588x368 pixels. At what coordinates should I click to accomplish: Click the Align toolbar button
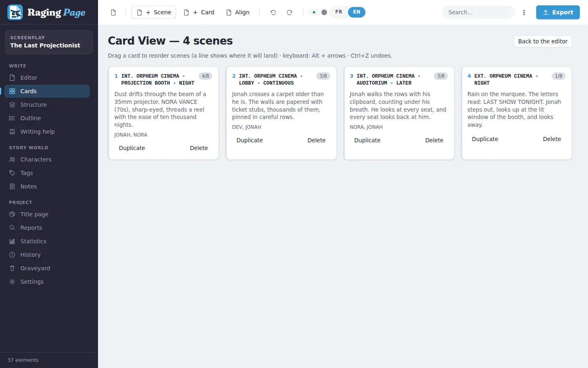coord(238,12)
